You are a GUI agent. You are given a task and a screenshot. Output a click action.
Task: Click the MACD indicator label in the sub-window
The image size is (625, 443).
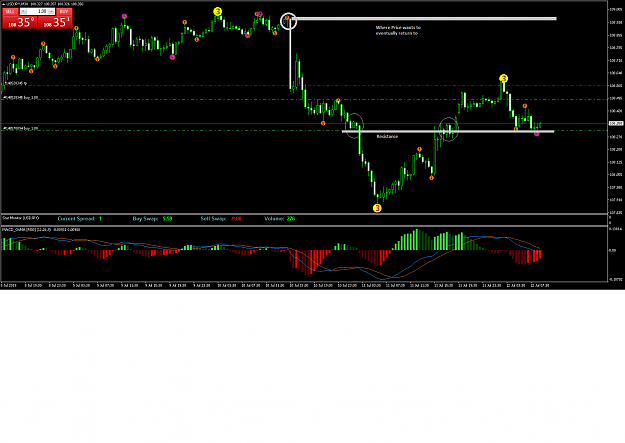(41, 230)
